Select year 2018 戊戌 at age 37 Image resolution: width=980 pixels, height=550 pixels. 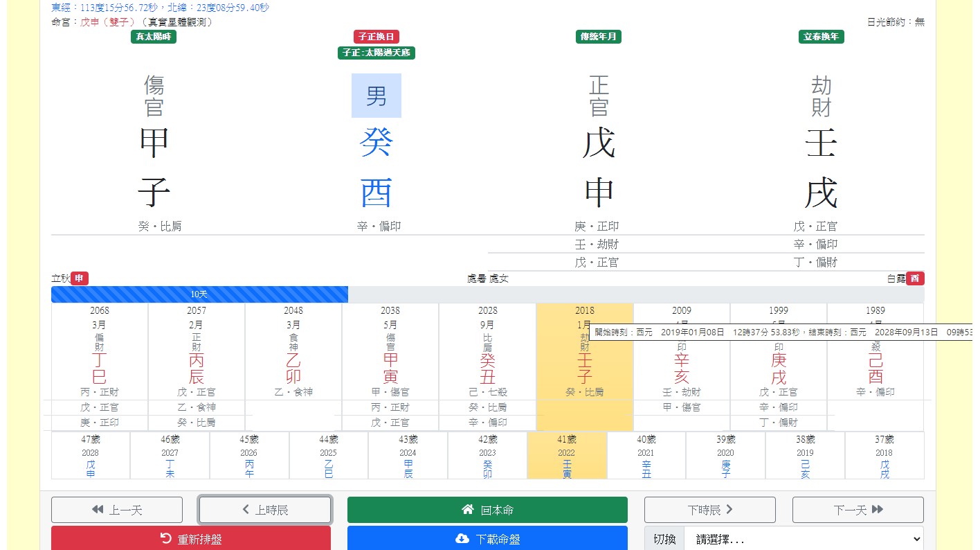pyautogui.click(x=884, y=456)
